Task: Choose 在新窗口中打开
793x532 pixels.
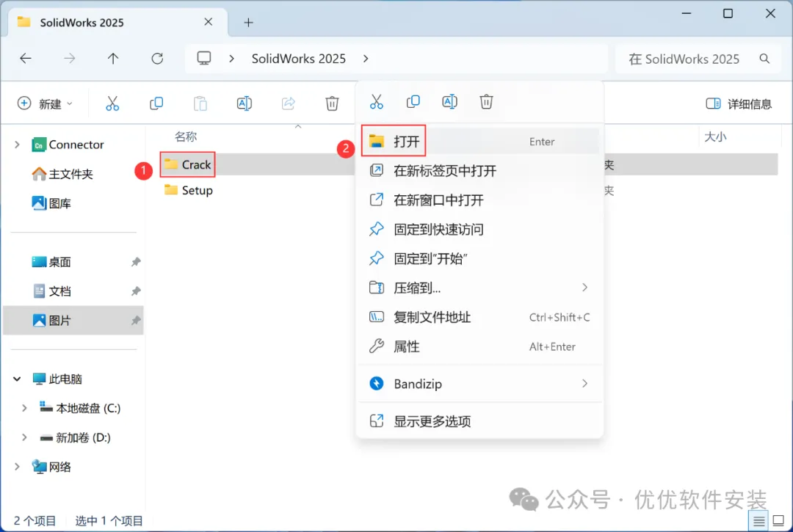Action: tap(480, 200)
